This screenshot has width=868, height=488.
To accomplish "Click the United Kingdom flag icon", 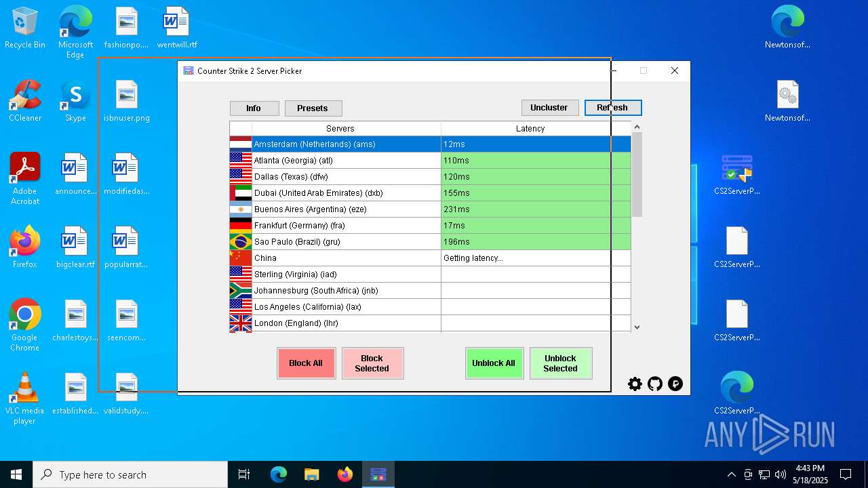I will pyautogui.click(x=241, y=323).
